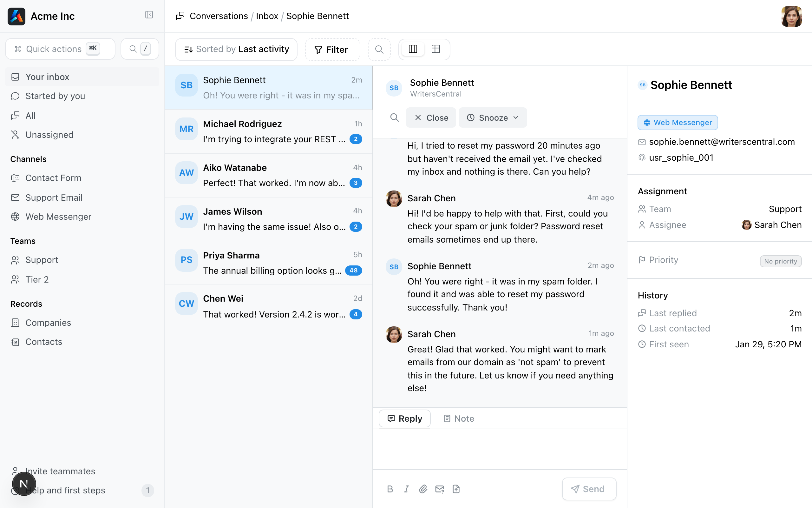Change the assigned team Support value
The image size is (812, 508).
(x=785, y=209)
